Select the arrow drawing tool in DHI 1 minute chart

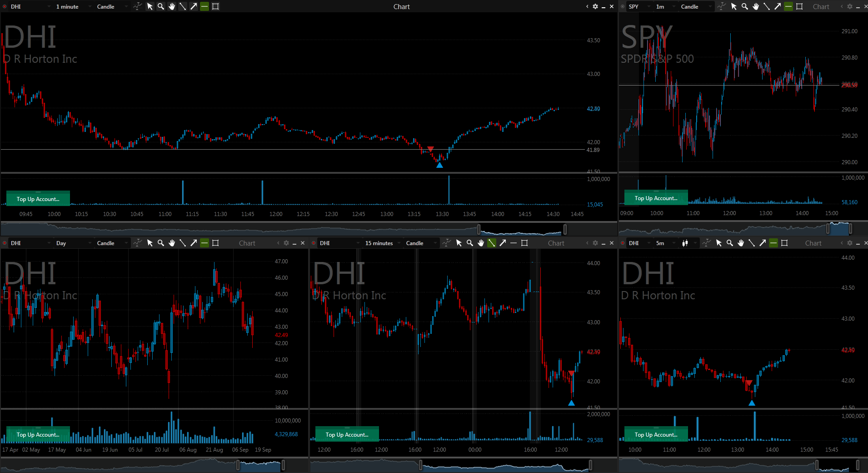pos(194,6)
